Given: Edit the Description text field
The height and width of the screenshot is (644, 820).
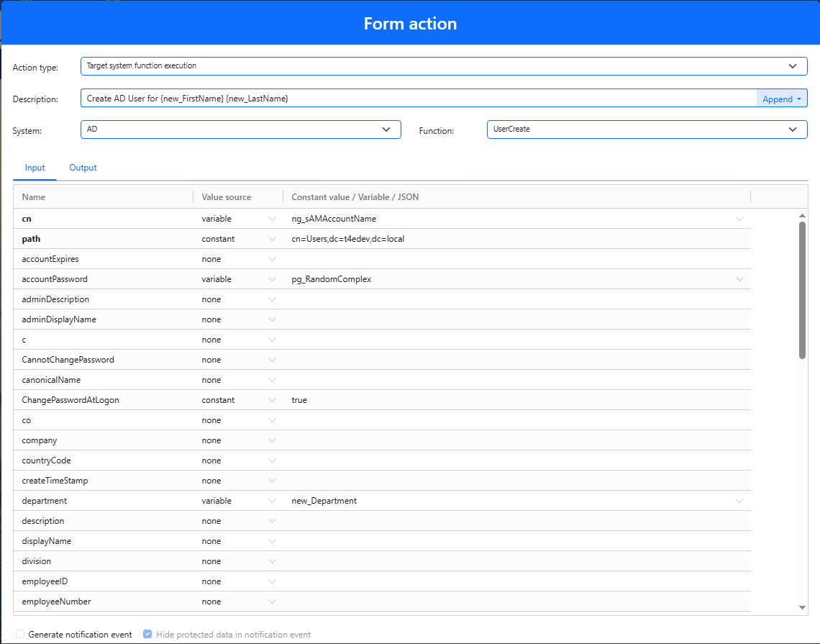Looking at the screenshot, I should point(419,99).
